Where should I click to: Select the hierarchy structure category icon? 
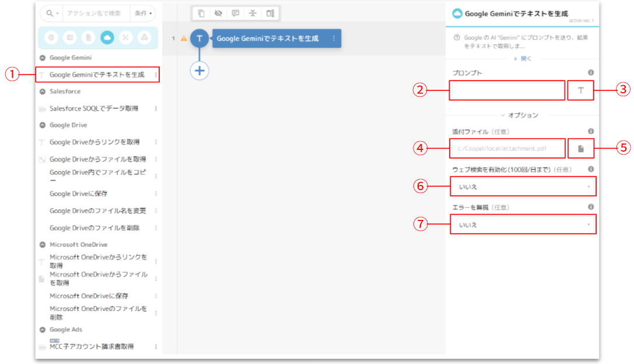tap(144, 37)
